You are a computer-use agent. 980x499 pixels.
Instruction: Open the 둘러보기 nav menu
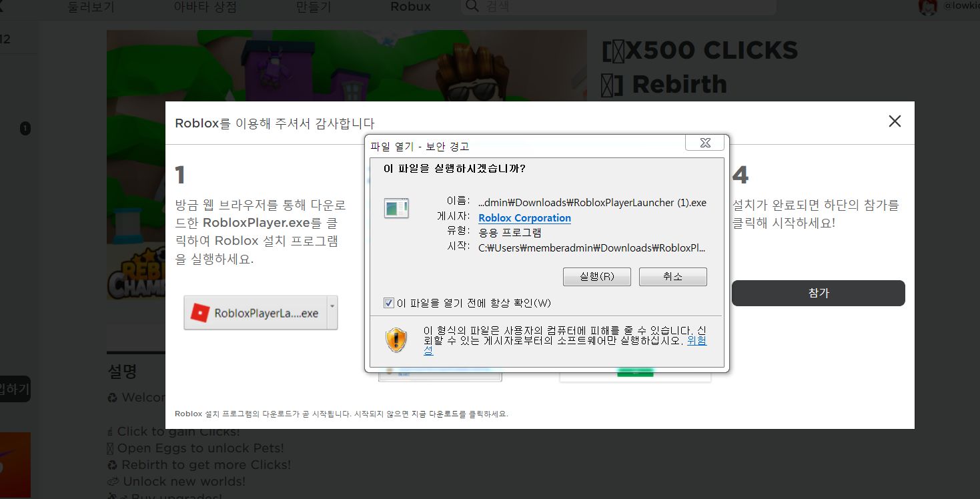91,7
